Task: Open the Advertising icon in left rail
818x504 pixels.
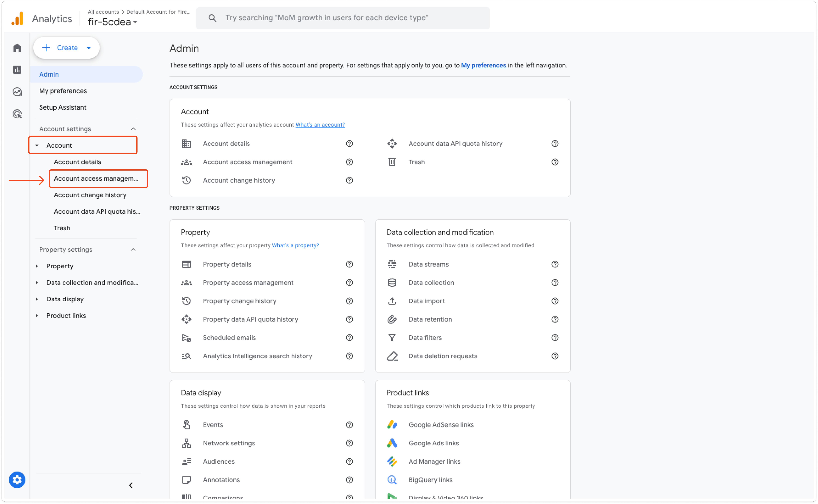Action: (x=17, y=114)
